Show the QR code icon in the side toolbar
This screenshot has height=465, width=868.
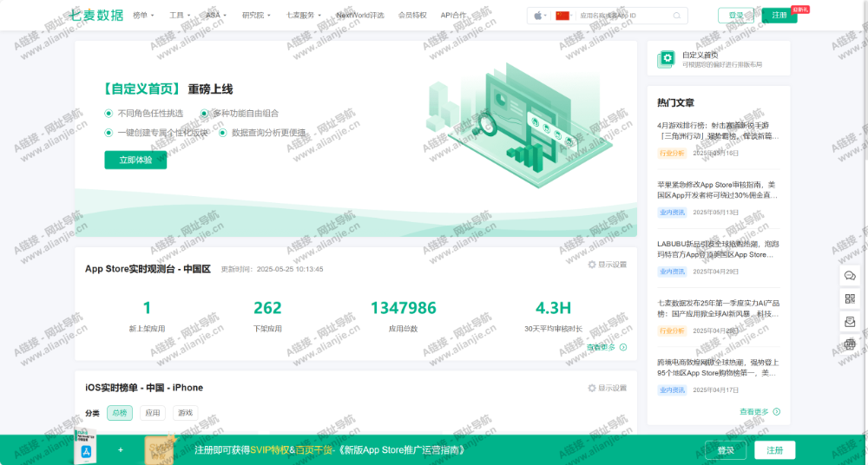click(x=850, y=299)
